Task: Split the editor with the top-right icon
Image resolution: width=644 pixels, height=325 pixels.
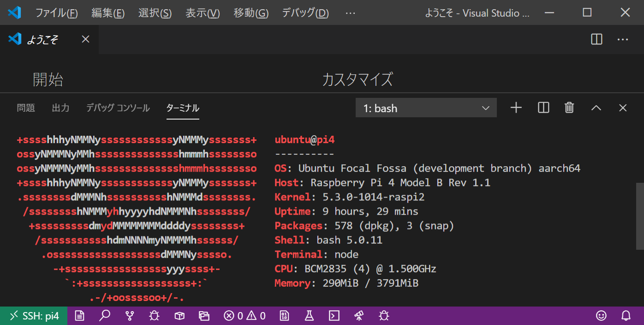Action: point(596,39)
